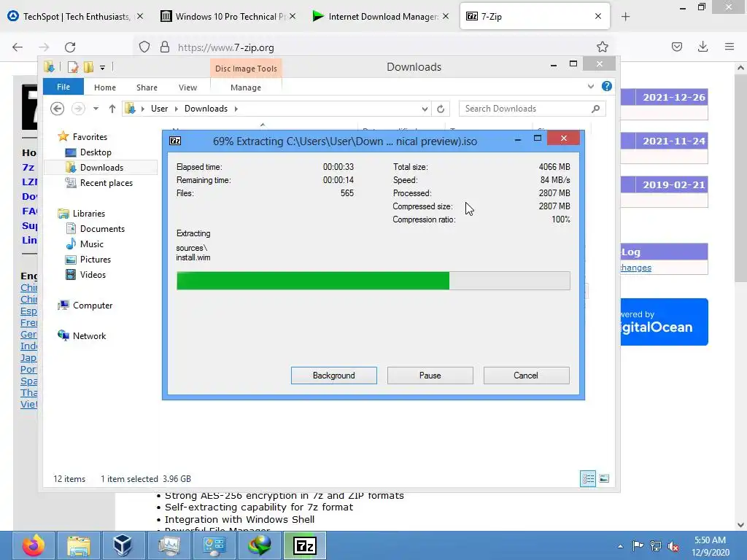Go forward in Explorer navigation

click(78, 109)
